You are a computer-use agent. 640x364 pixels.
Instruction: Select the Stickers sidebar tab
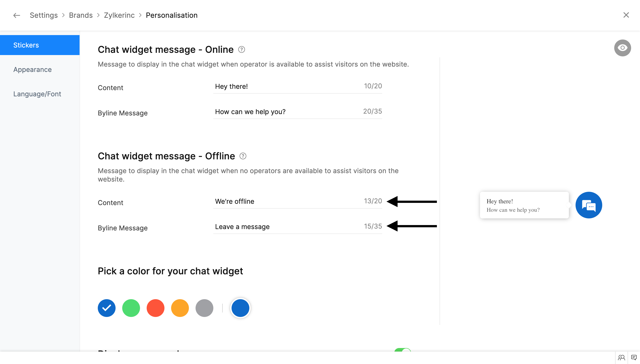point(26,45)
